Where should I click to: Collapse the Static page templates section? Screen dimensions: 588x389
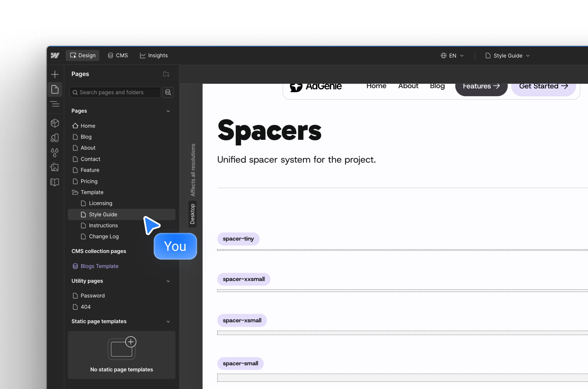click(168, 321)
